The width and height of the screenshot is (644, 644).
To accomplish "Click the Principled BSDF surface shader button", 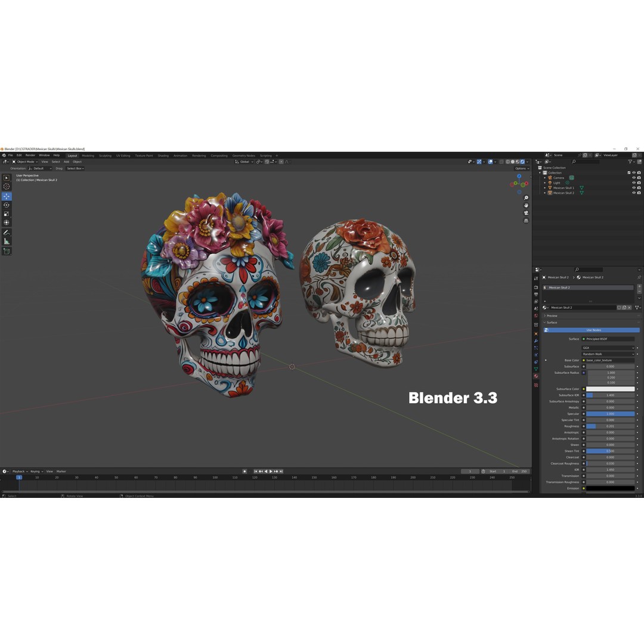I will pos(608,339).
